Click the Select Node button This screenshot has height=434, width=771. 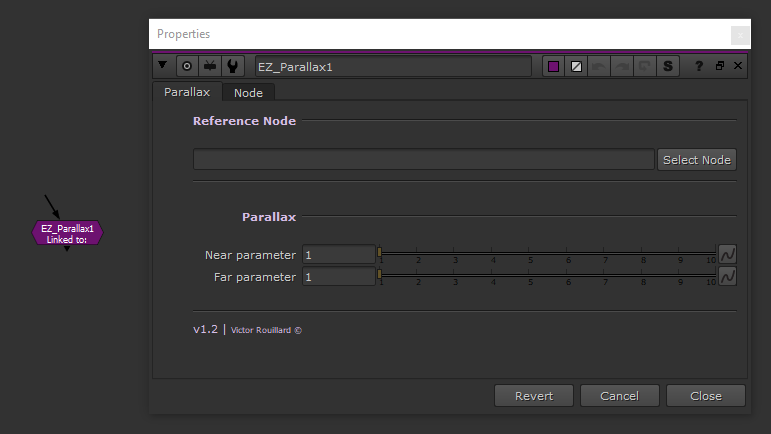click(696, 160)
